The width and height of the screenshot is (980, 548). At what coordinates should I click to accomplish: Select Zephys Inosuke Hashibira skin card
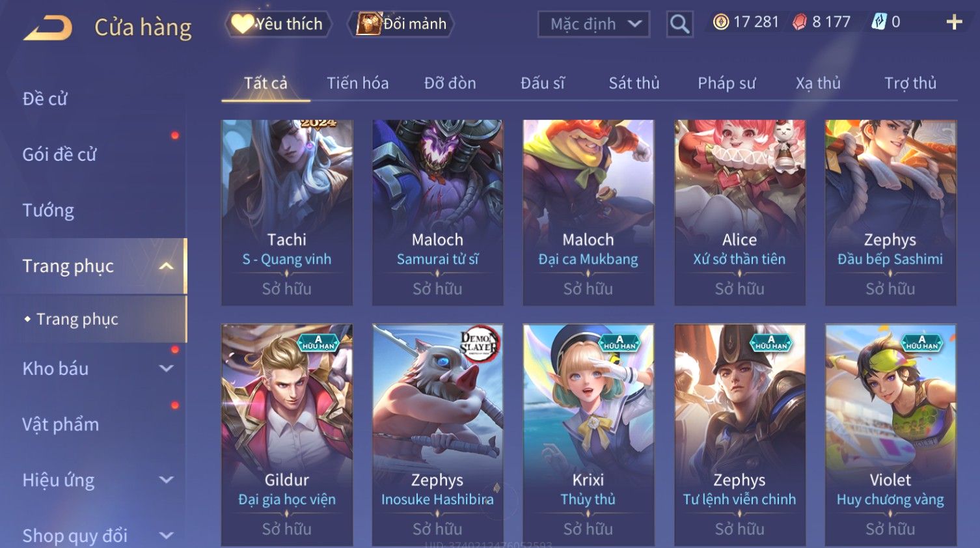(x=437, y=435)
